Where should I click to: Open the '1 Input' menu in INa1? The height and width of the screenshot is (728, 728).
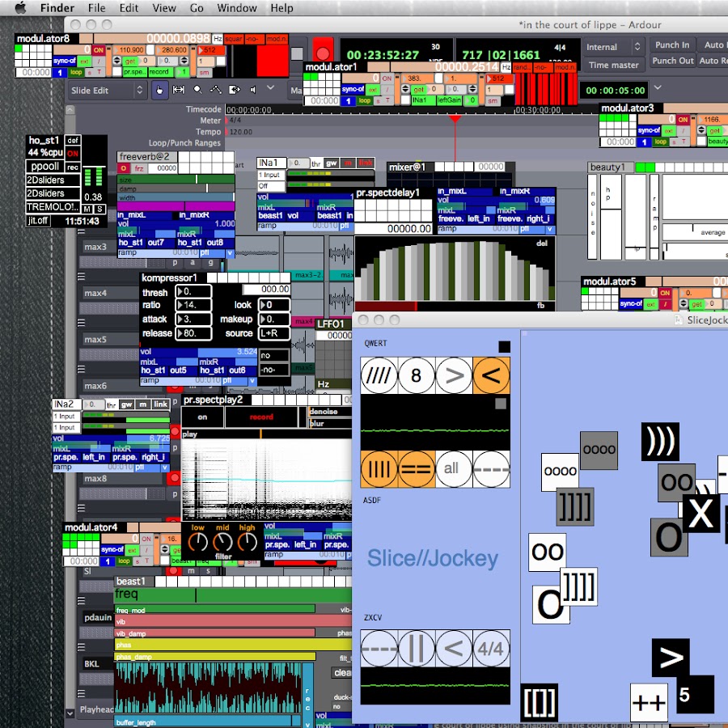[271, 175]
